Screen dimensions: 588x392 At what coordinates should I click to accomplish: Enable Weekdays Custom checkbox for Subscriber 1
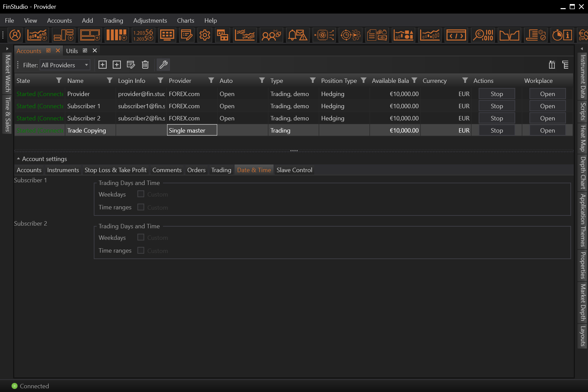[x=141, y=194]
